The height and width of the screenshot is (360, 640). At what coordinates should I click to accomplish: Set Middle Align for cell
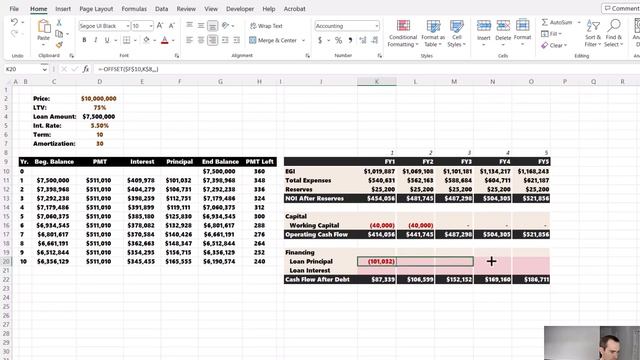pyautogui.click(x=201, y=26)
